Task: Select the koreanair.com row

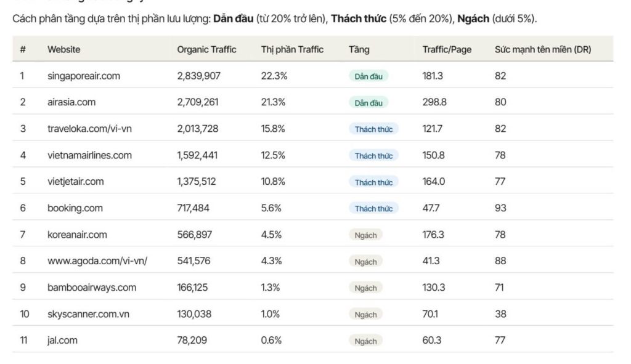Action: click(x=312, y=235)
